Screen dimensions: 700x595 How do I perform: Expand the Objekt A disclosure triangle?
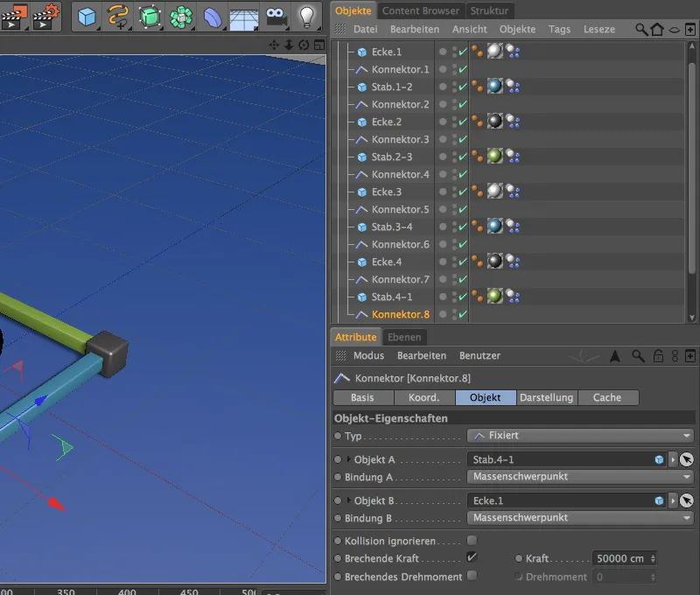pyautogui.click(x=348, y=458)
